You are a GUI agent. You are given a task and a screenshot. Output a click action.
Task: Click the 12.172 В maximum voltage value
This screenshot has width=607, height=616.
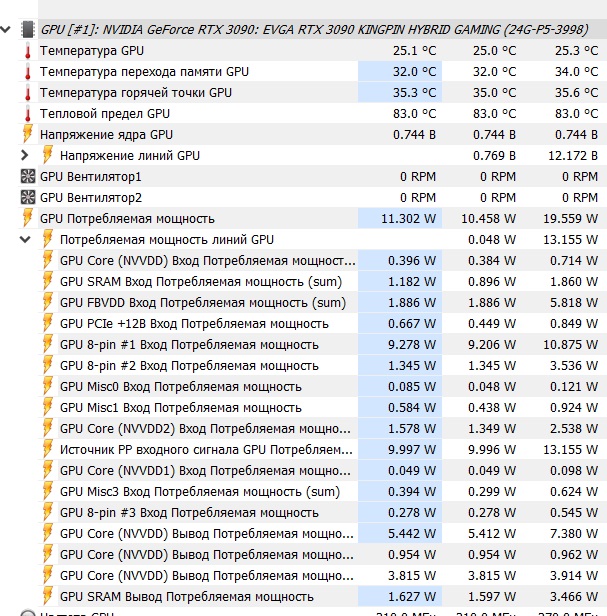click(573, 156)
